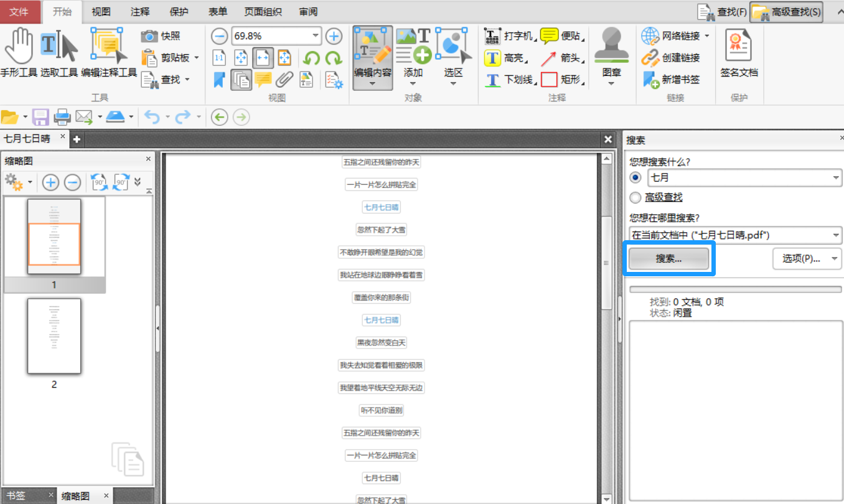Click the Create Link (创建链接) icon
Image resolution: width=844 pixels, height=504 pixels.
650,58
